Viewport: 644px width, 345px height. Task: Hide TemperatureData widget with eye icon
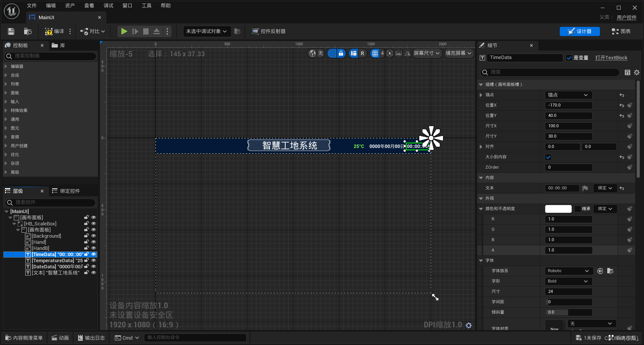pyautogui.click(x=93, y=260)
